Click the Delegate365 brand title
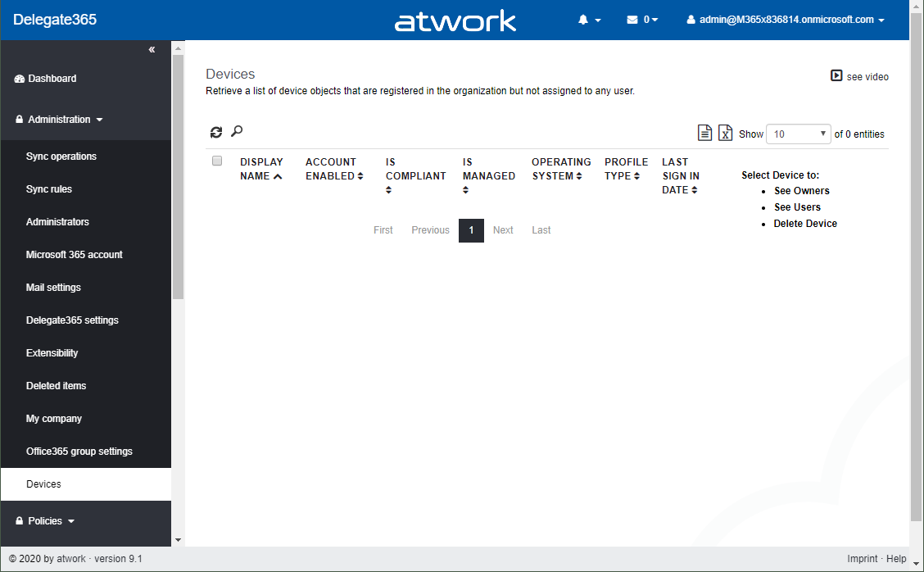This screenshot has width=924, height=572. [x=55, y=20]
